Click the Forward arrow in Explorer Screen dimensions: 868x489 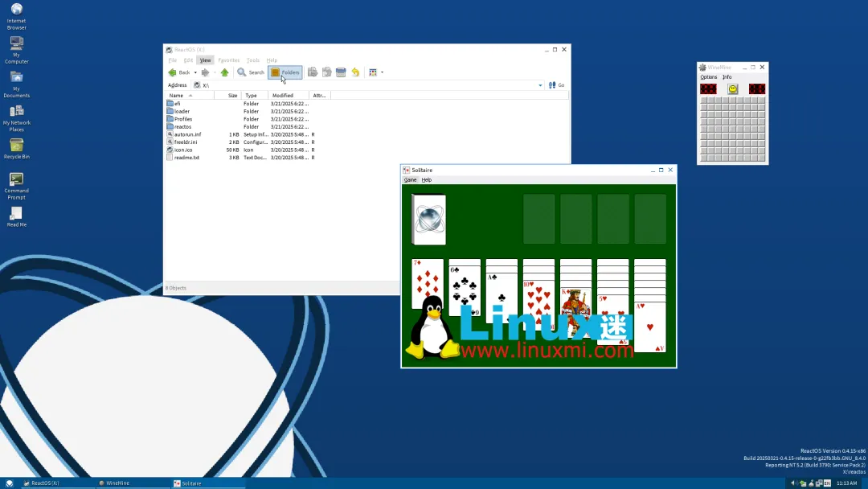pos(206,72)
